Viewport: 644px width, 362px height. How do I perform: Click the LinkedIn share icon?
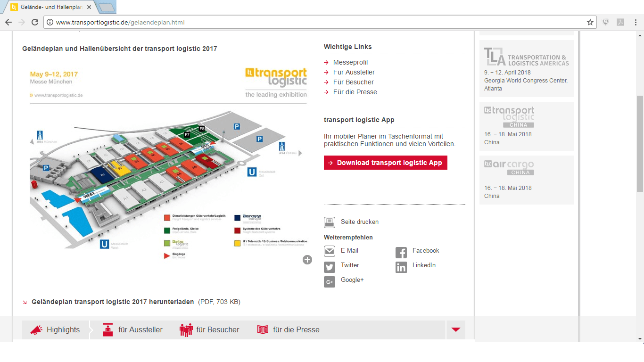[x=401, y=267]
